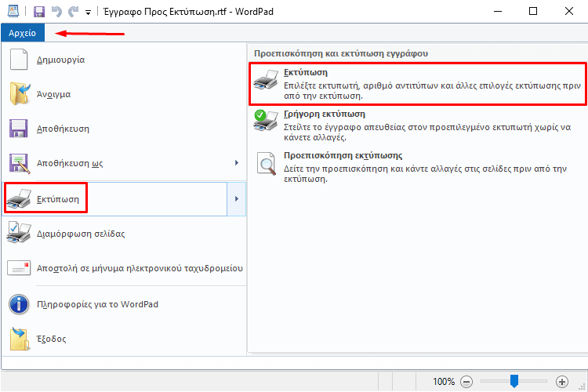Click the blank page icon for Δημιουργία

click(x=19, y=60)
